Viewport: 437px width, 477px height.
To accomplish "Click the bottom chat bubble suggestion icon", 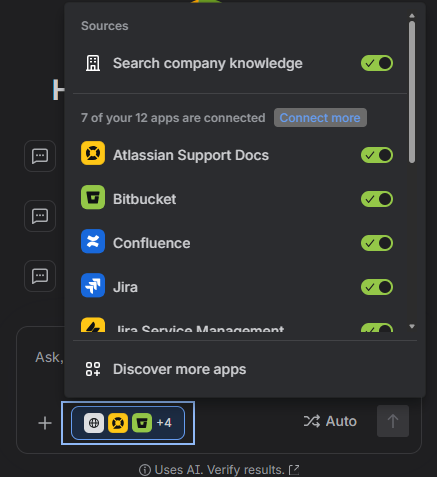I will click(40, 276).
